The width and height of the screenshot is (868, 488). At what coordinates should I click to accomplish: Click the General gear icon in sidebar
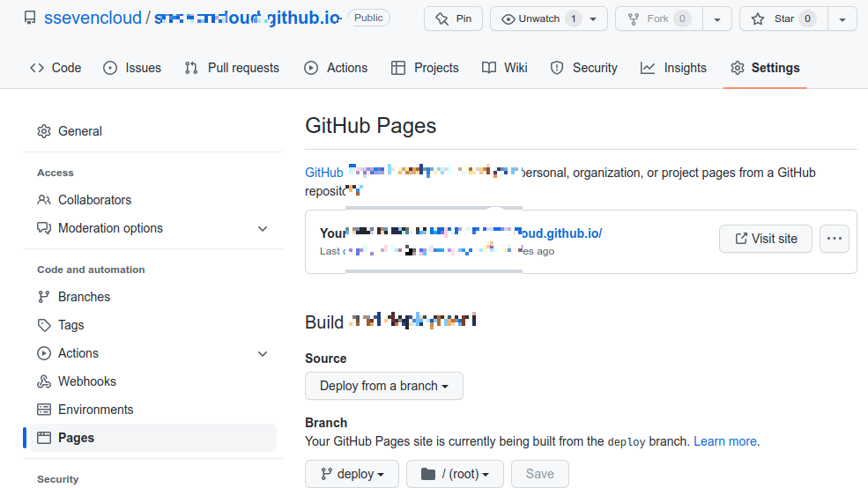click(44, 131)
